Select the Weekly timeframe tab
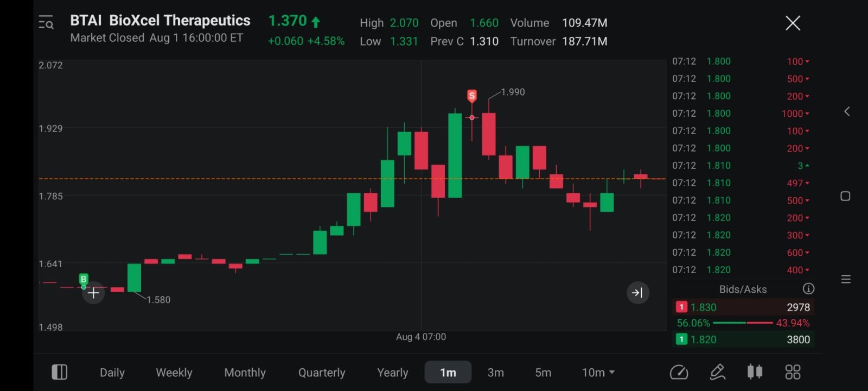 point(174,373)
